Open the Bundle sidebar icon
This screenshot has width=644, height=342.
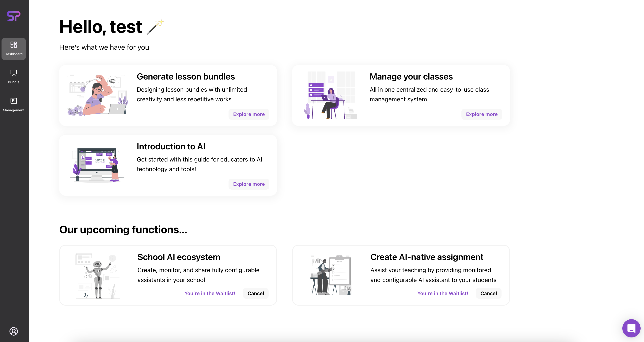(14, 76)
